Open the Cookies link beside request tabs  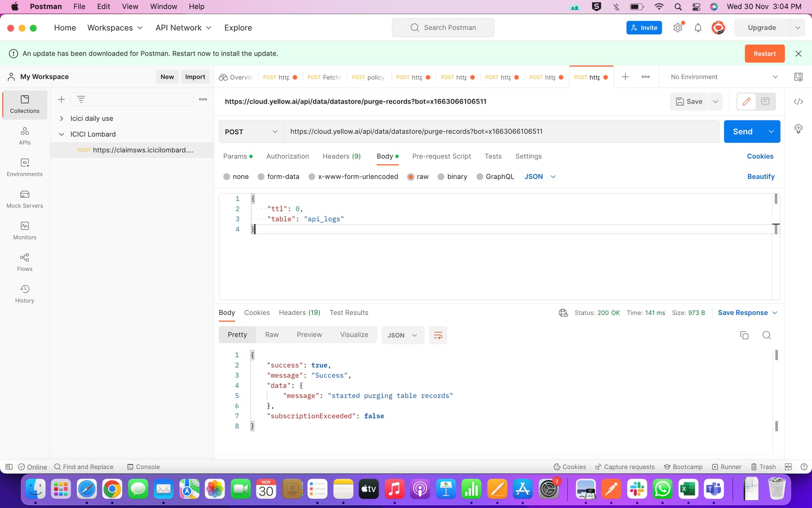point(760,156)
